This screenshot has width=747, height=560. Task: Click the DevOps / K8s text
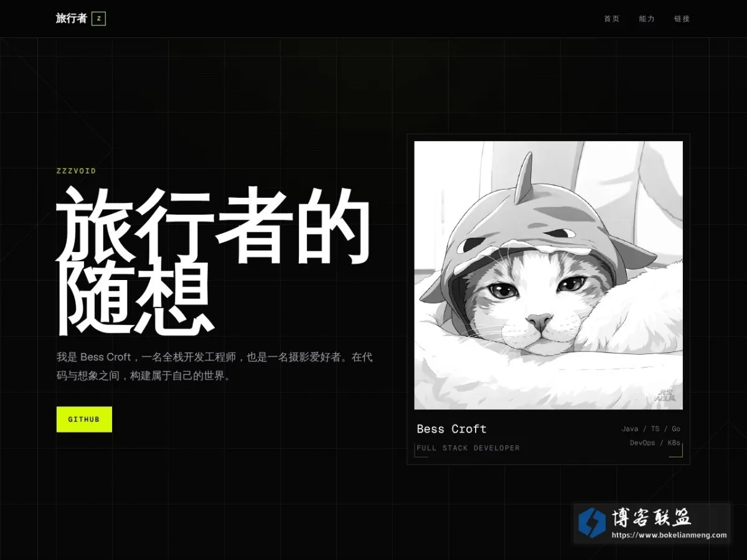coord(655,443)
